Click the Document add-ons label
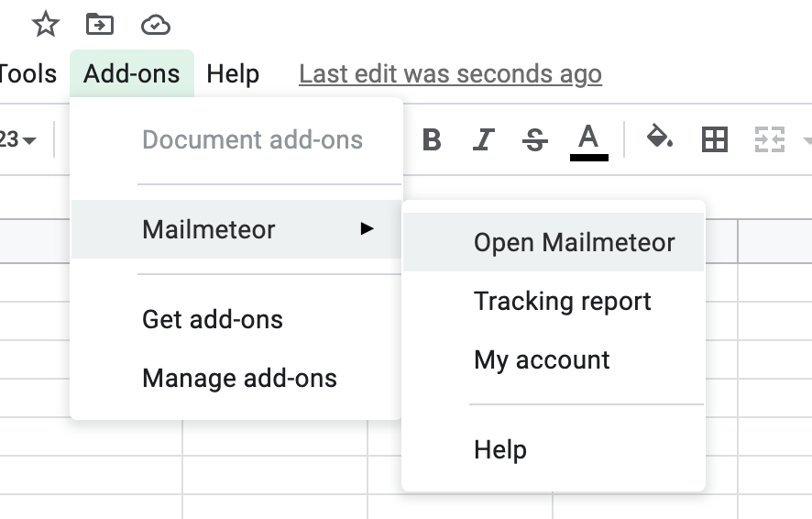The image size is (812, 519). (x=252, y=139)
